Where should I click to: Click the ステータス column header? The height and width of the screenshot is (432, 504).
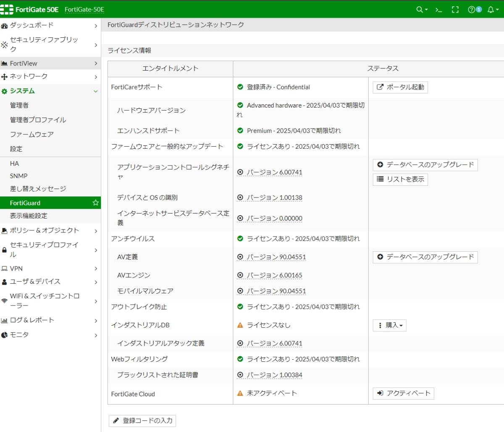point(383,68)
